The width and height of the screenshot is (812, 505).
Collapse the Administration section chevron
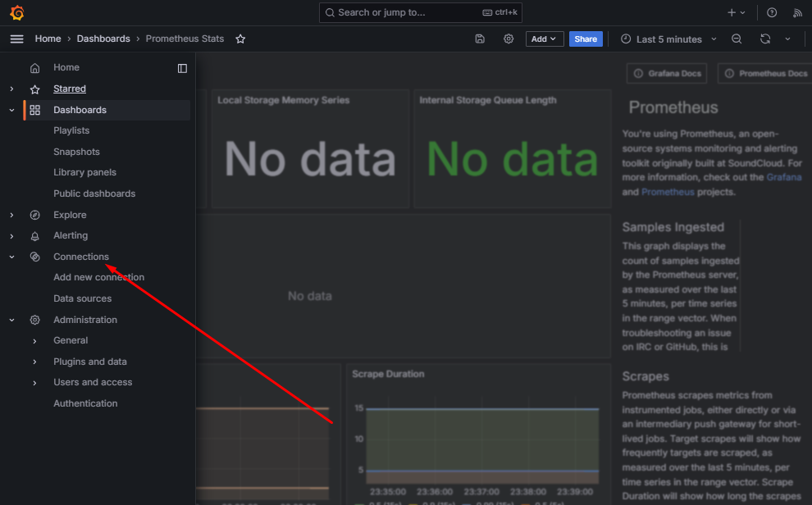click(x=12, y=320)
